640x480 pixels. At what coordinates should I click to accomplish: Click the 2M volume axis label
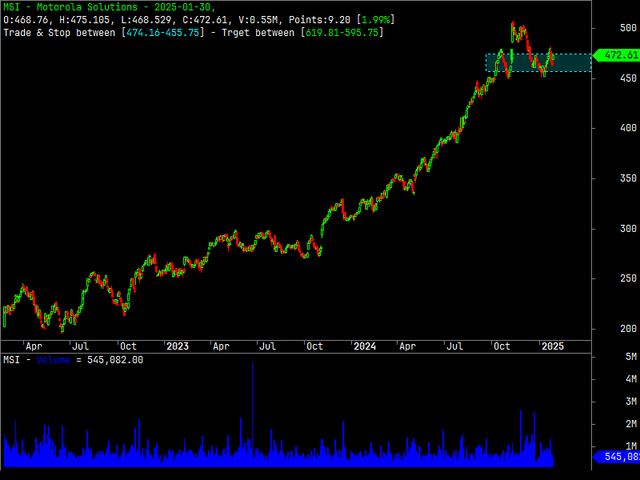pos(631,424)
